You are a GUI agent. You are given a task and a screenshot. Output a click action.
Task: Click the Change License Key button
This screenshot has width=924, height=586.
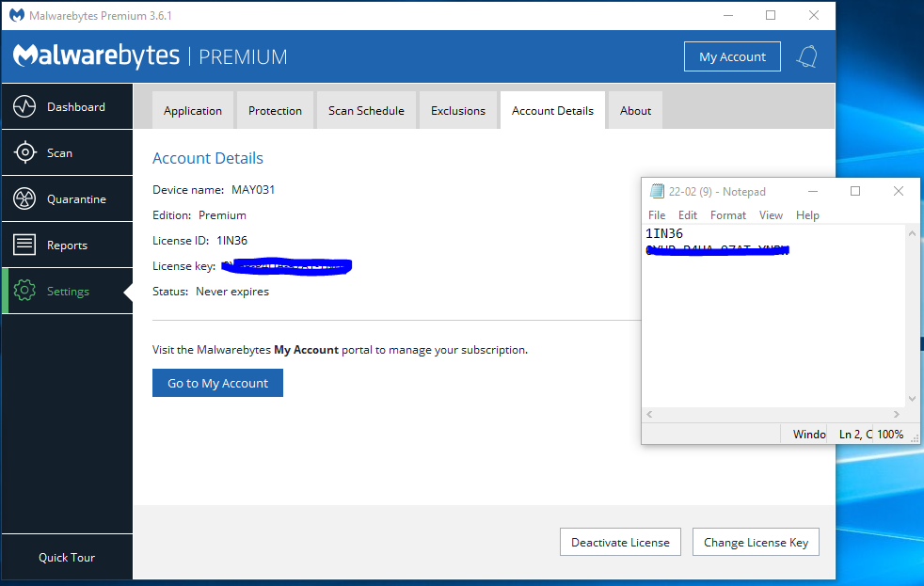click(756, 542)
